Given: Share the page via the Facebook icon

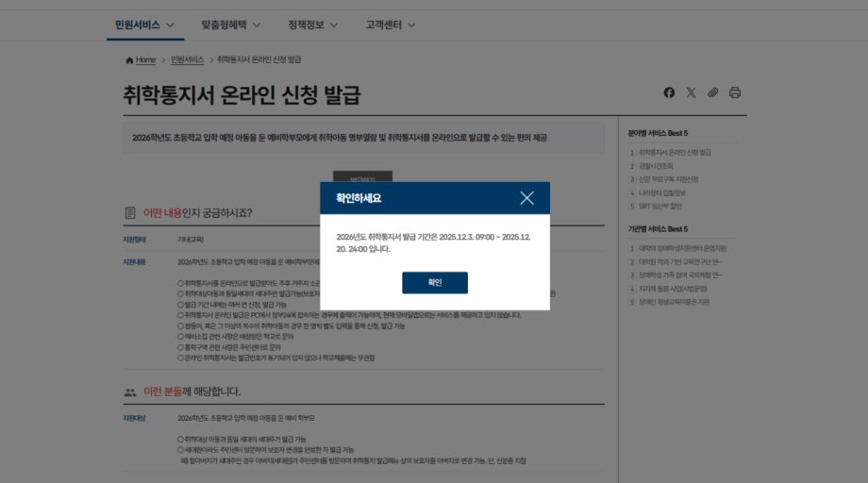Looking at the screenshot, I should pos(669,92).
